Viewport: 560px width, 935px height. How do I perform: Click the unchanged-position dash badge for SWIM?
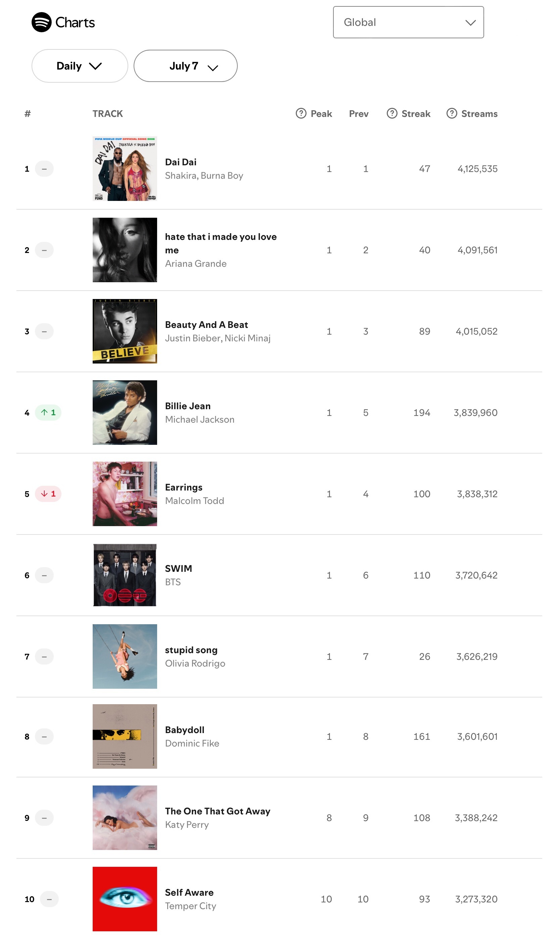[44, 575]
